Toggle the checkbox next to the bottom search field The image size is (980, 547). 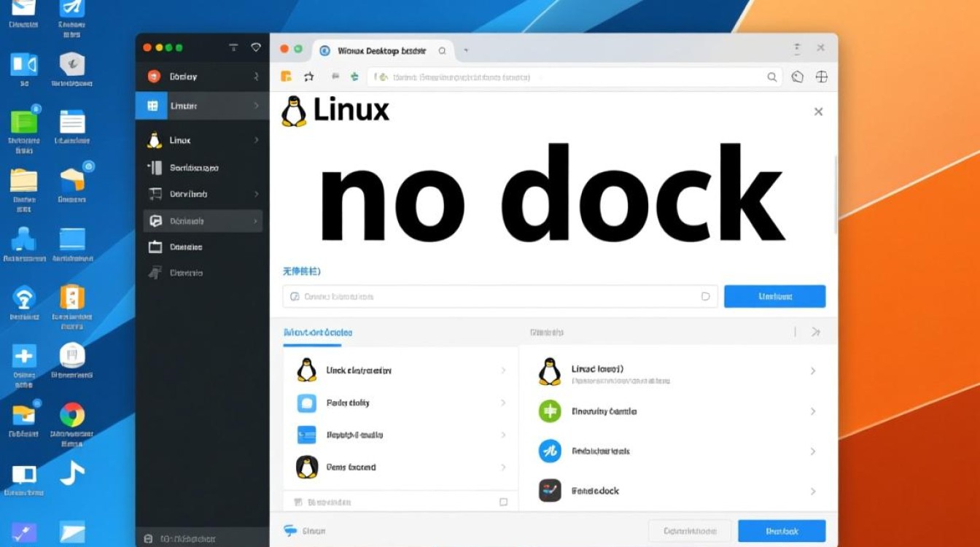(503, 502)
